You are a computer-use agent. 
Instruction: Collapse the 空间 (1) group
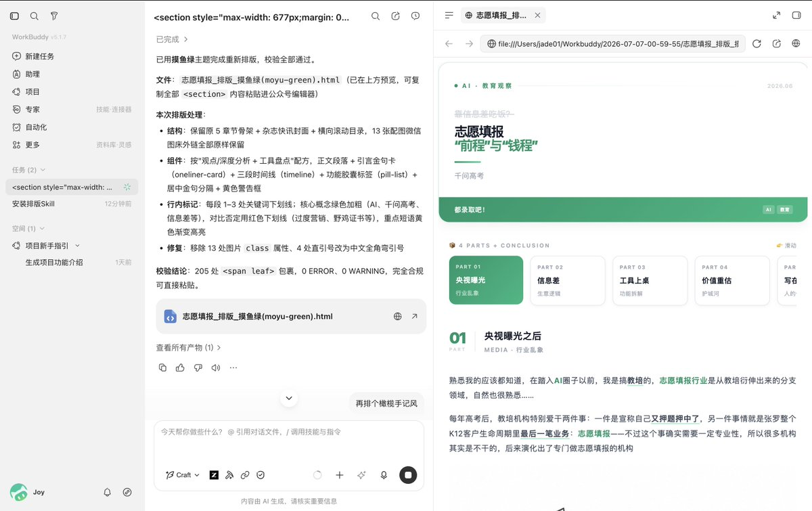(x=29, y=229)
